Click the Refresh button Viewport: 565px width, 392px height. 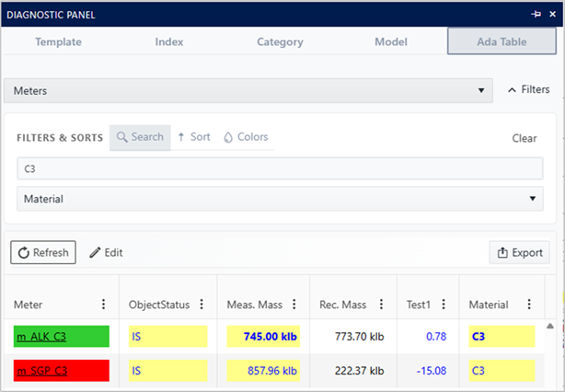pos(43,252)
